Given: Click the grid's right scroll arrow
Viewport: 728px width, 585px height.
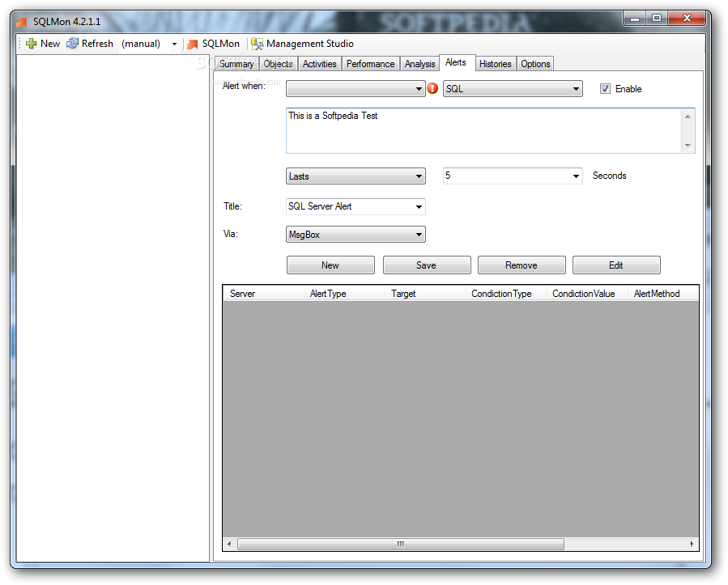Looking at the screenshot, I should [x=692, y=544].
